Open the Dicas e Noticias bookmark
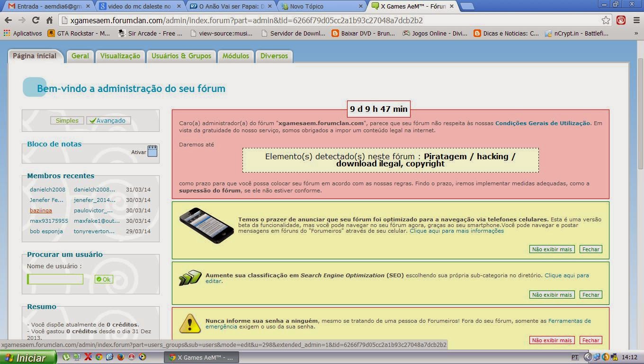Image resolution: width=644 pixels, height=364 pixels. [506, 33]
